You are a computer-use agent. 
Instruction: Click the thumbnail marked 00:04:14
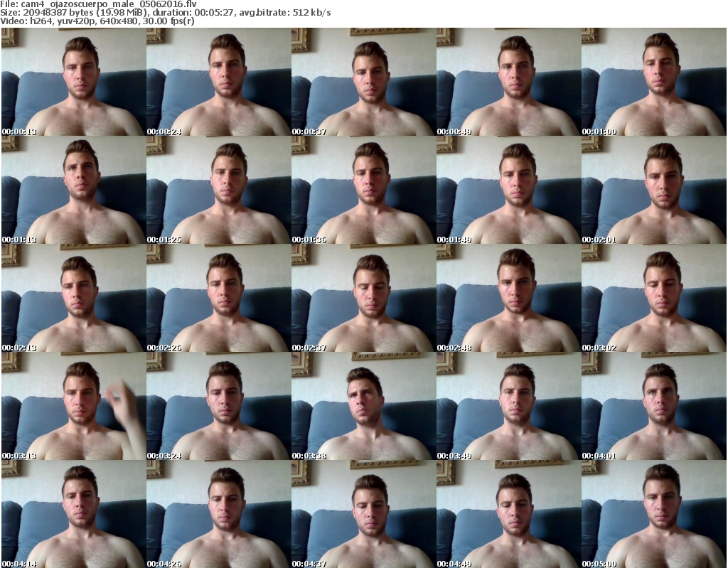pos(73,514)
